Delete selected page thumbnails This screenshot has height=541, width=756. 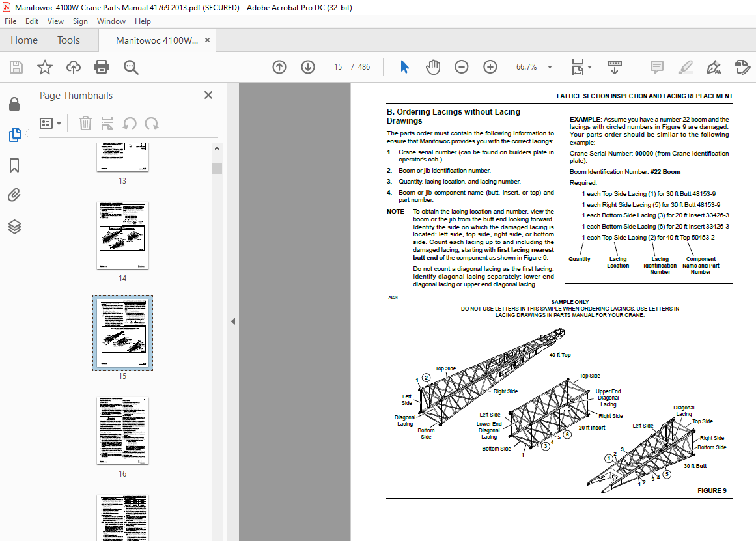tap(85, 124)
